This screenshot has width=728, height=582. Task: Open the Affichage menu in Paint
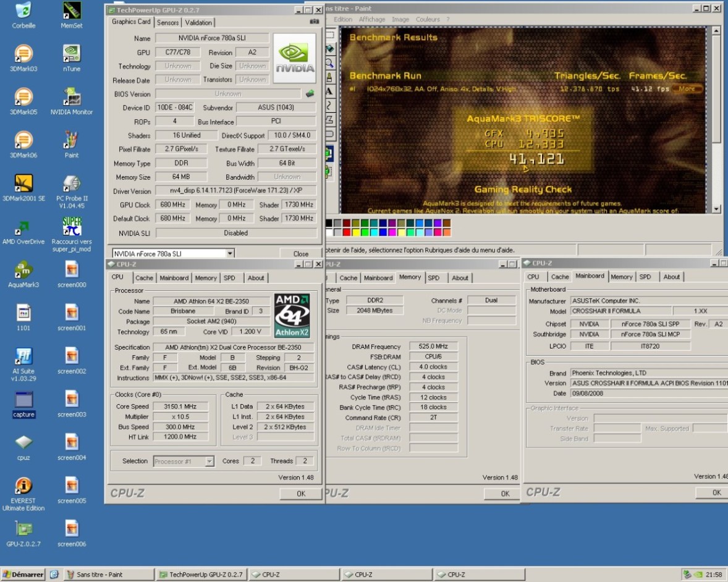pos(372,20)
